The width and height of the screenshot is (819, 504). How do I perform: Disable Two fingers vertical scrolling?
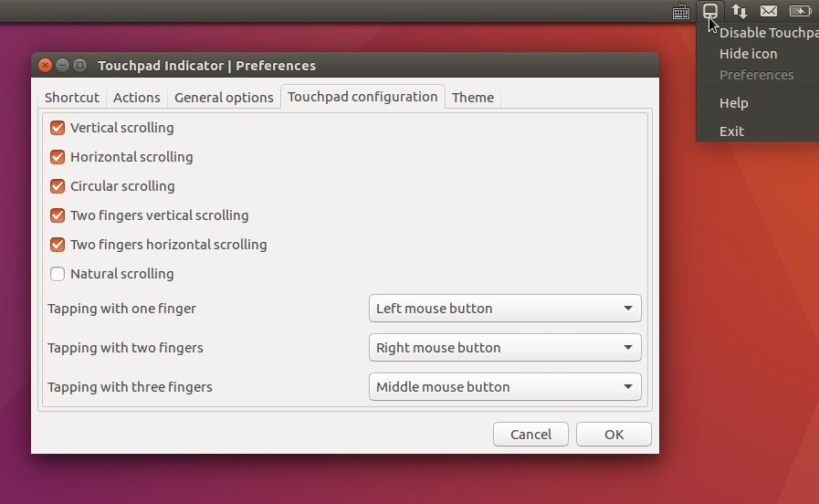click(x=58, y=215)
